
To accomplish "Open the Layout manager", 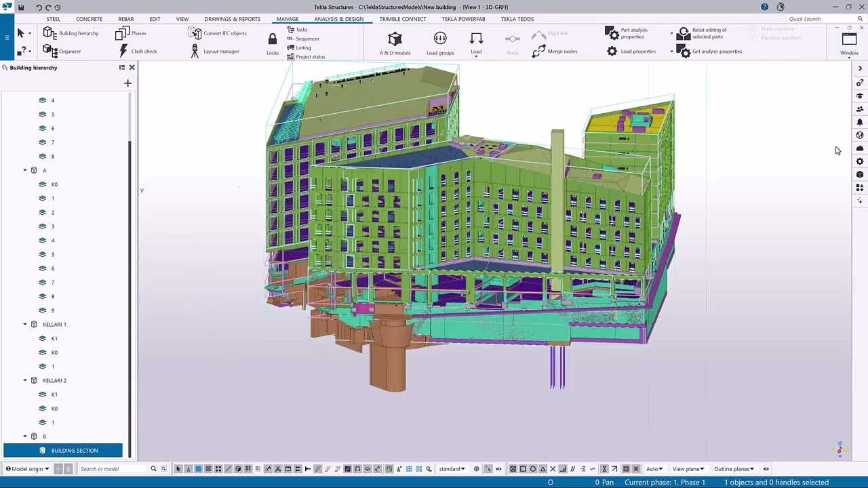I will point(214,51).
